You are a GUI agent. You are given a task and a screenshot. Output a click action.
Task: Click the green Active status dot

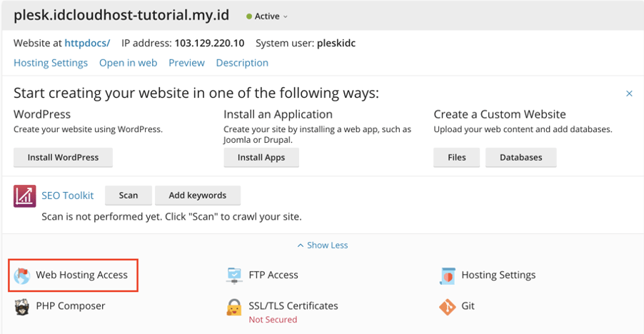click(x=249, y=16)
